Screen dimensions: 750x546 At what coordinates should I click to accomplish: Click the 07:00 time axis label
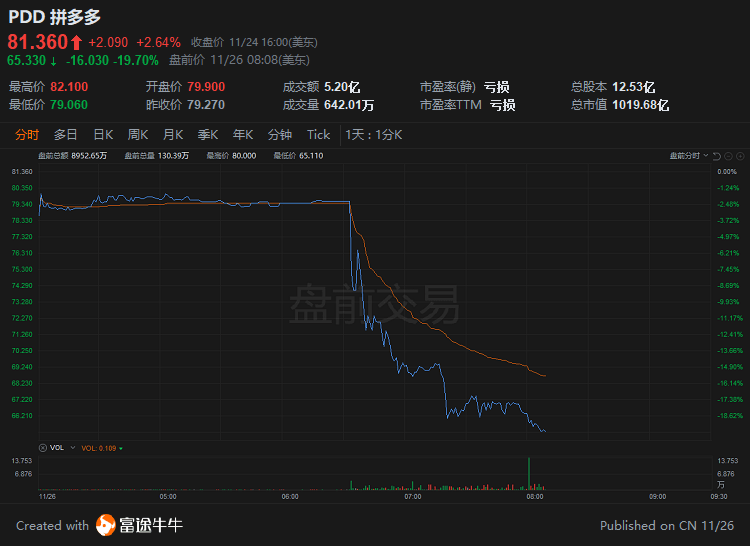[413, 497]
